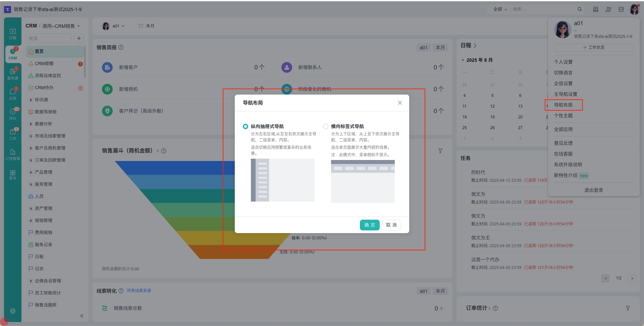Viewport: 644px width, 326px height.
Task: Open the 待办 sidebar icon
Action: [13, 114]
